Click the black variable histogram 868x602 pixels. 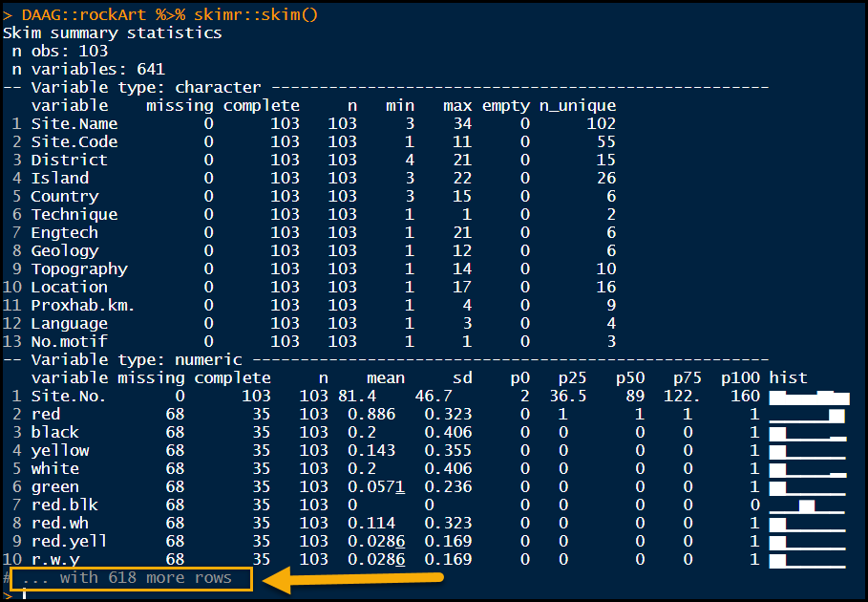click(x=808, y=432)
